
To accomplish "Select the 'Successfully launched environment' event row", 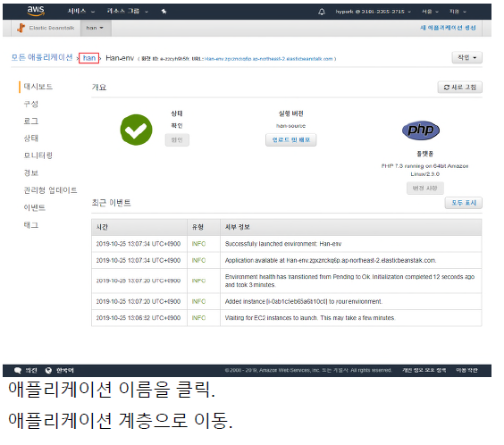I will pos(286,244).
